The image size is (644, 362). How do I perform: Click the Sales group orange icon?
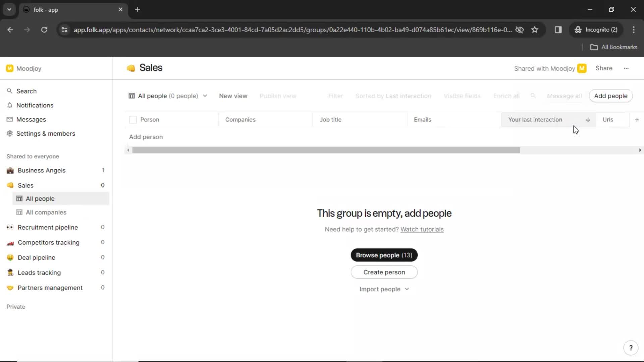pos(10,185)
